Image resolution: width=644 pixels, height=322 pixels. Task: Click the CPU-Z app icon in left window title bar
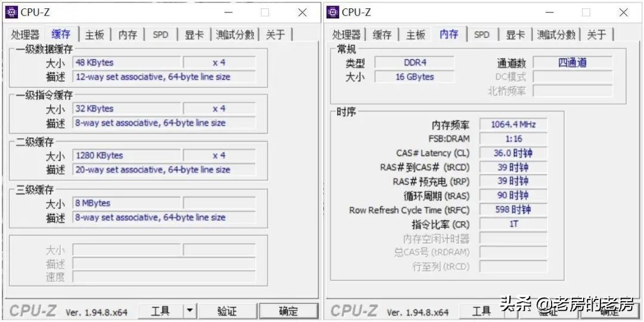point(11,13)
